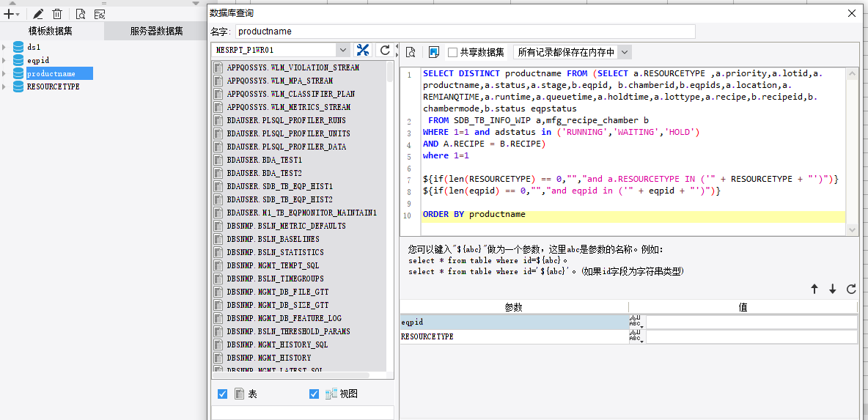Image resolution: width=868 pixels, height=420 pixels.
Task: Click the down triangle at panel top right
Action: 196,4
